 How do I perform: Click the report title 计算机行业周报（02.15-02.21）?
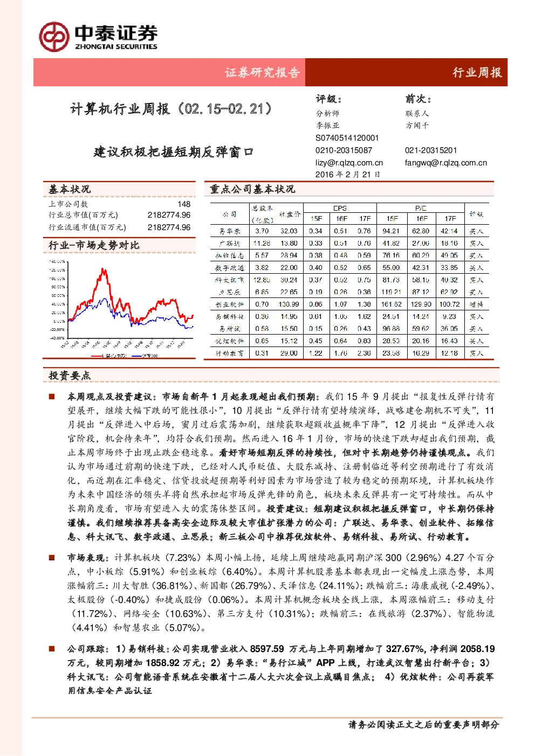172,109
